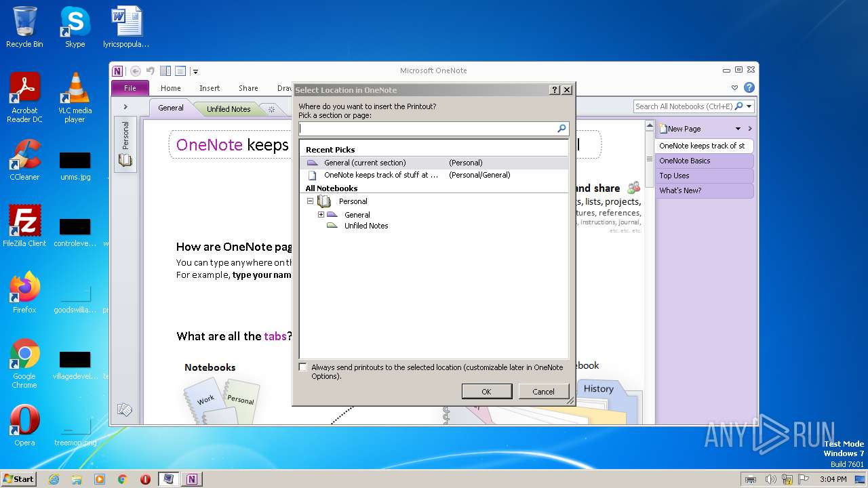Open the search scope dropdown arrow
868x488 pixels.
749,106
